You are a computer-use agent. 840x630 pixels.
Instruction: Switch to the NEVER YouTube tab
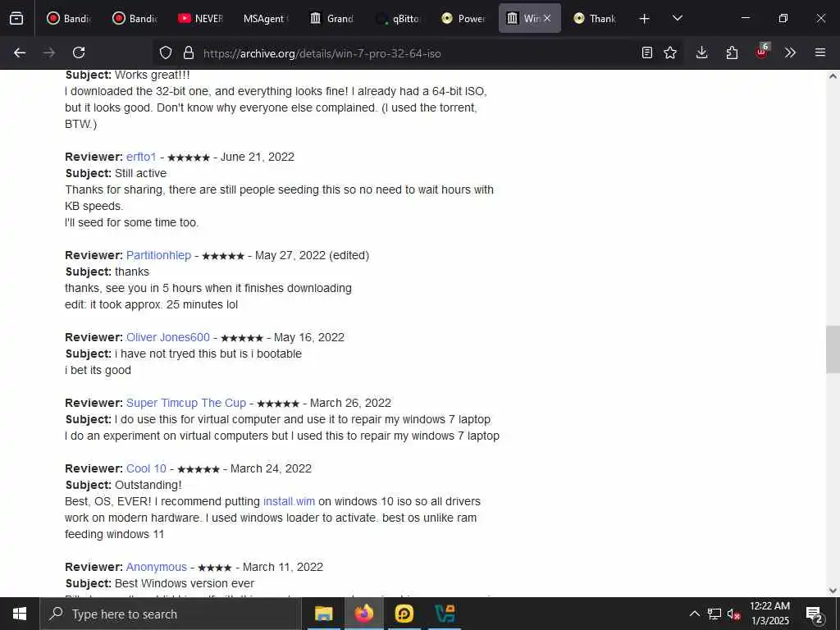coord(200,18)
